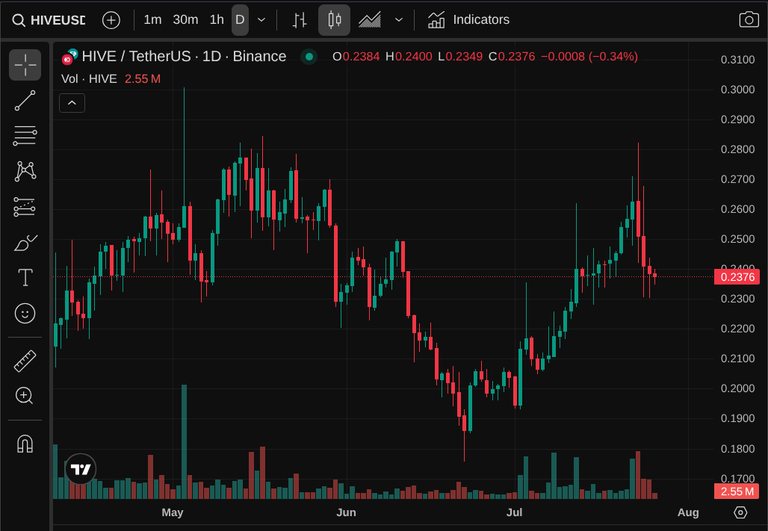Click the high value H0.2400
Image resolution: width=768 pixels, height=531 pixels.
point(408,57)
